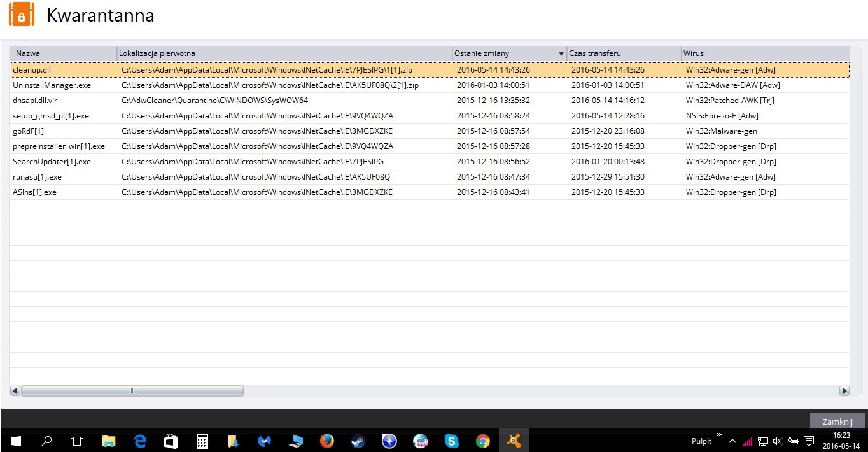The height and width of the screenshot is (452, 868).
Task: Open Firefox from the taskbar
Action: (327, 441)
